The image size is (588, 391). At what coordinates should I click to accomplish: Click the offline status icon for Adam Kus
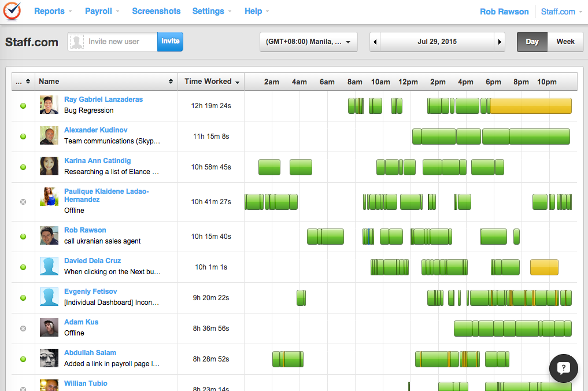coord(23,329)
